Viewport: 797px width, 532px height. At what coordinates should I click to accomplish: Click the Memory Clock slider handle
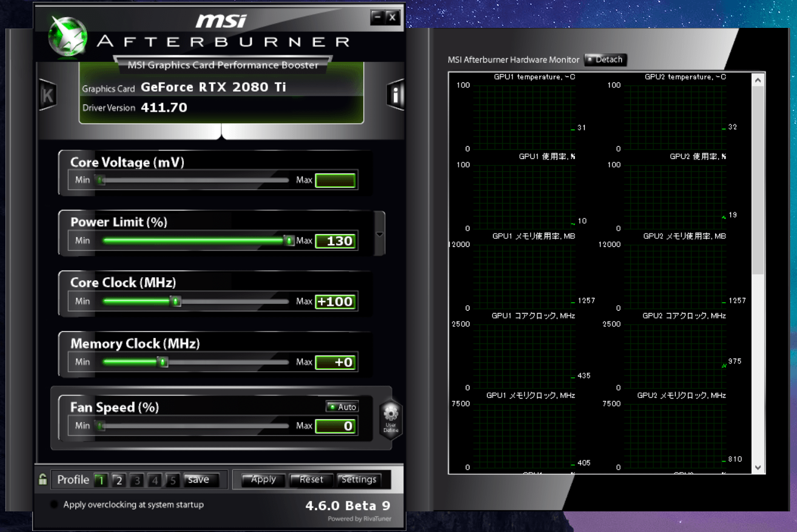click(x=163, y=362)
